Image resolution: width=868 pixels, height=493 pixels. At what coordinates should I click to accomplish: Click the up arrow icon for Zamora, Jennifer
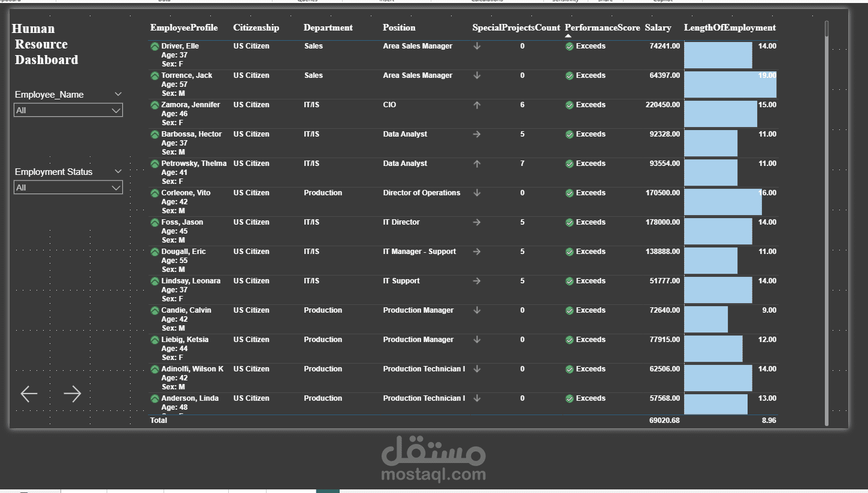click(x=477, y=105)
